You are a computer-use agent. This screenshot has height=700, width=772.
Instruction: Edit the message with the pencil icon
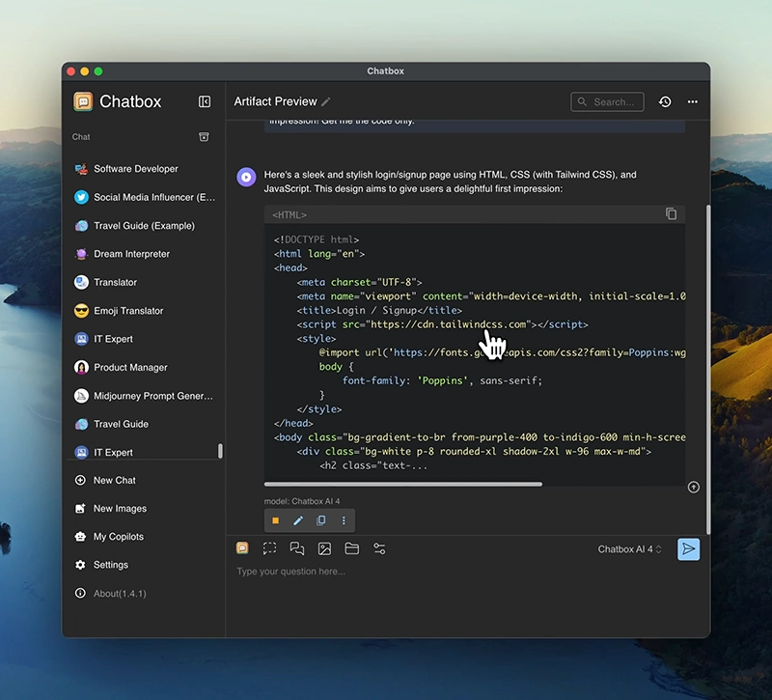point(298,520)
